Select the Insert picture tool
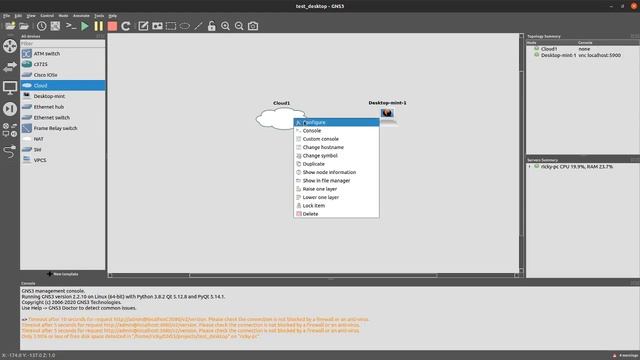The height and width of the screenshot is (360, 640). pyautogui.click(x=157, y=26)
